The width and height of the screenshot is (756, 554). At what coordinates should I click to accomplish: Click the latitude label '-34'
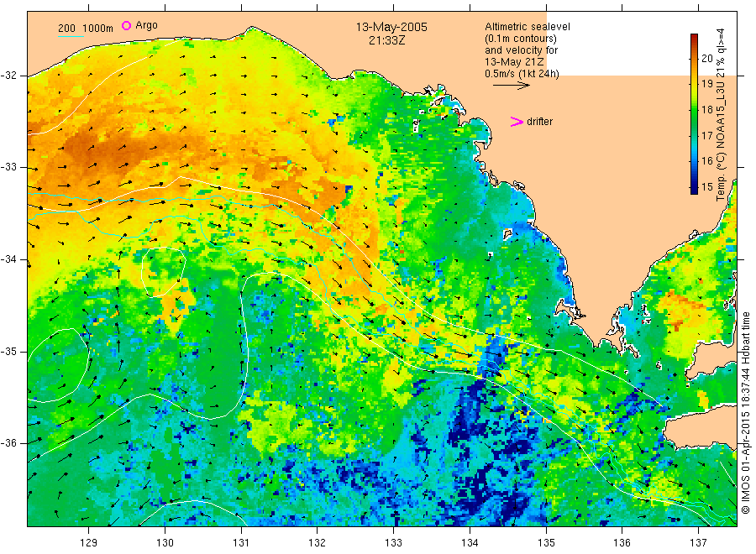point(8,259)
